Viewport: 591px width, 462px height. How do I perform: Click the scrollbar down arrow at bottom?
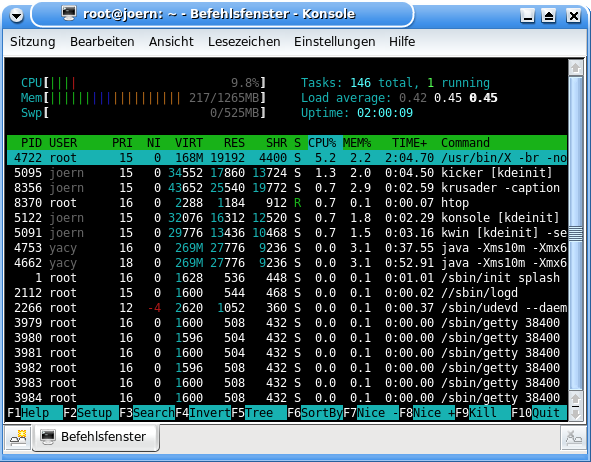576,414
